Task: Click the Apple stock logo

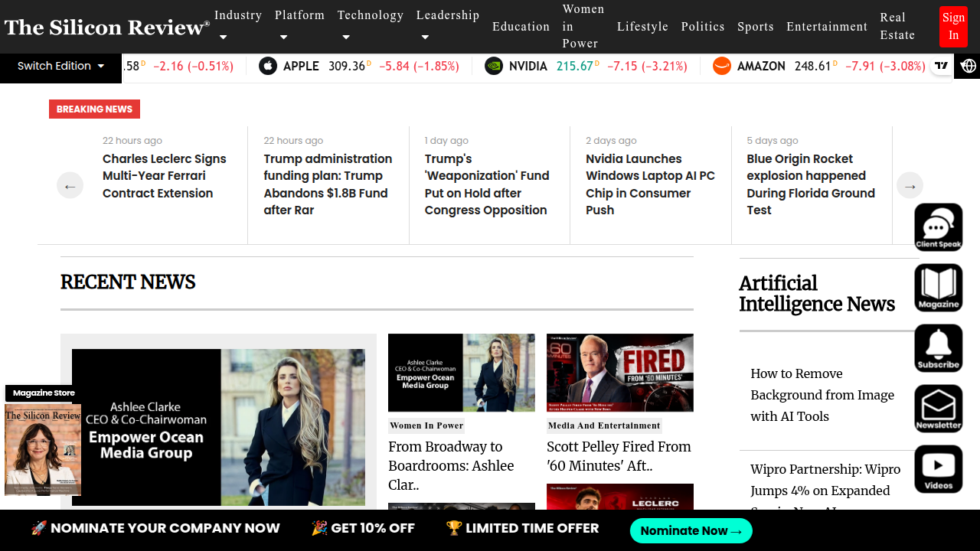Action: [x=268, y=67]
